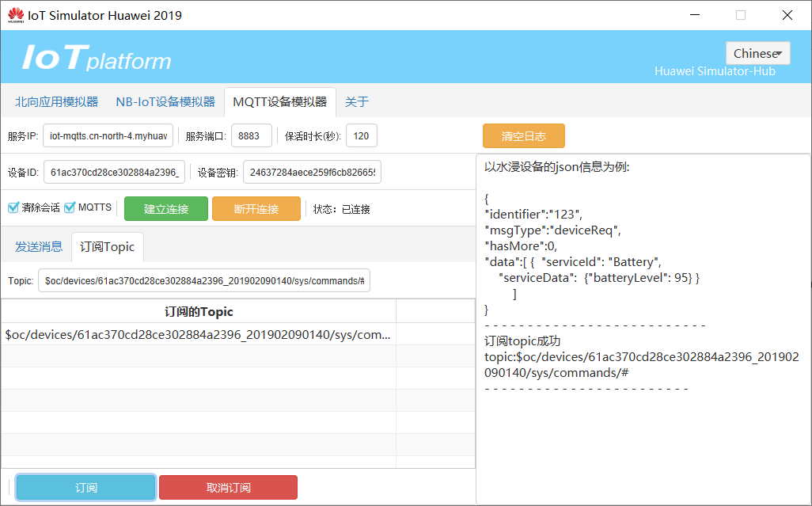Screen dimensions: 812x506
Task: Click the 设备密钥 input field
Action: tap(313, 172)
